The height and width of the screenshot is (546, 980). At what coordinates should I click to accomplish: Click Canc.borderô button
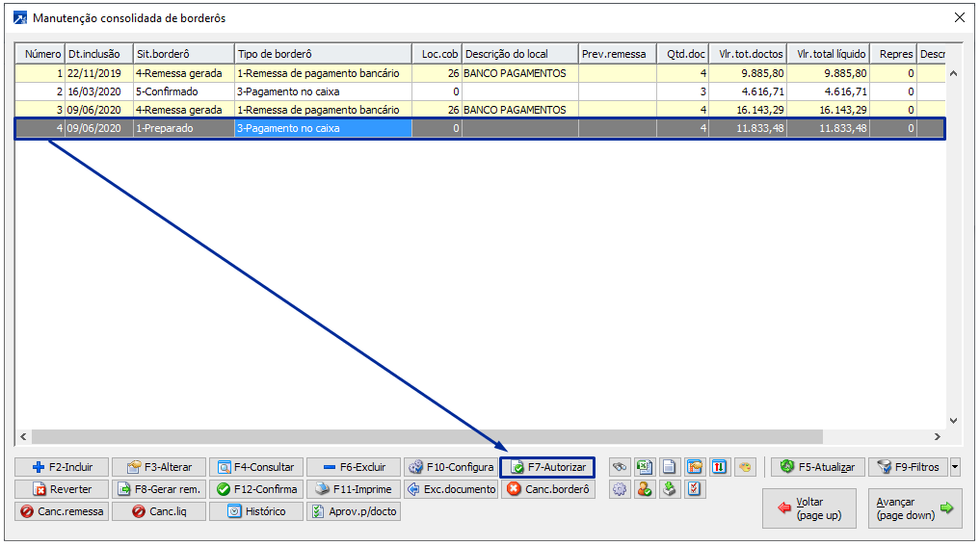coord(547,489)
